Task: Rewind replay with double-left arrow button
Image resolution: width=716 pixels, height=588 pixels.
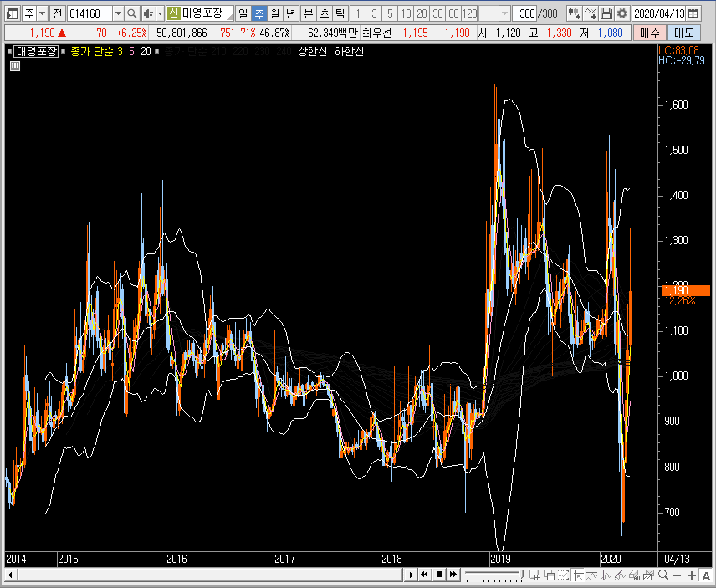Action: tap(424, 575)
